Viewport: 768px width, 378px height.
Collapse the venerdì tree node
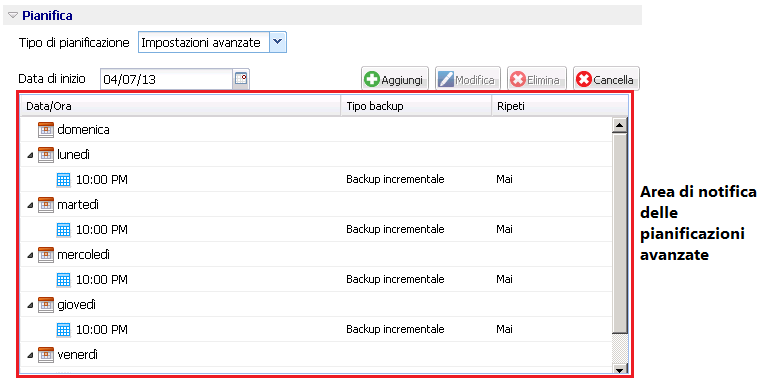coord(30,355)
